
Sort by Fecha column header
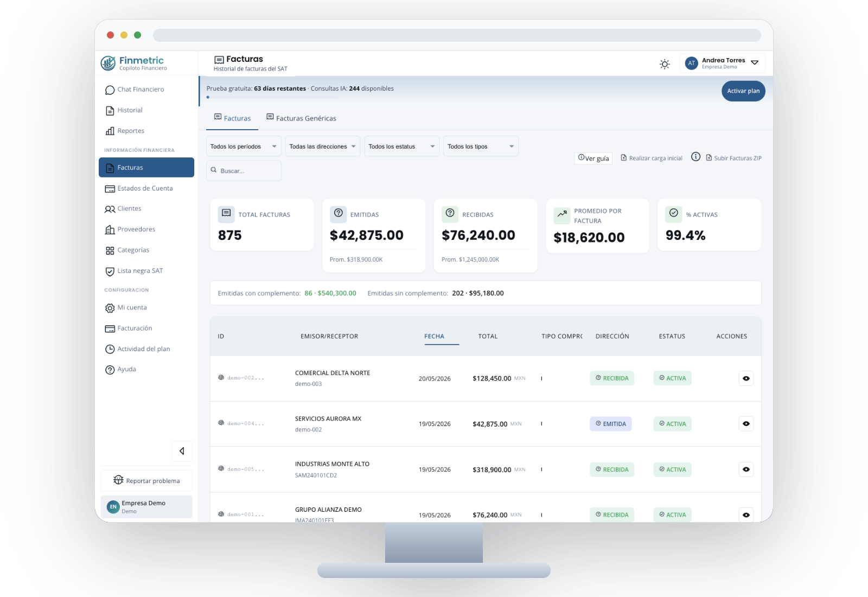tap(434, 336)
